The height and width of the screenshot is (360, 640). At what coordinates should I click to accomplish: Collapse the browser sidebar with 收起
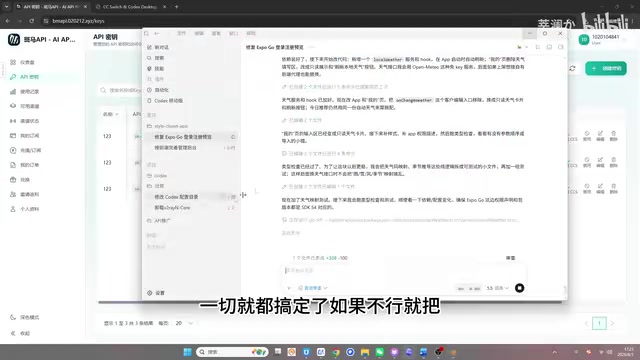click(x=20, y=333)
